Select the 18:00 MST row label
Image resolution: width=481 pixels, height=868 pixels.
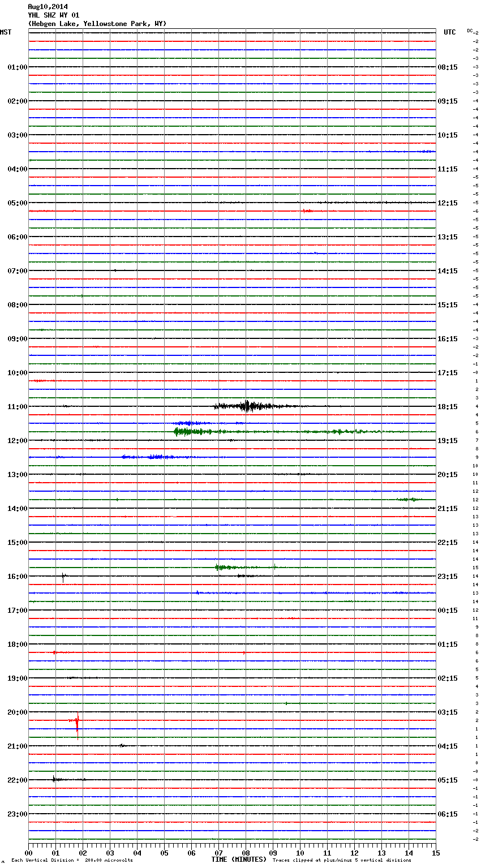coord(17,644)
